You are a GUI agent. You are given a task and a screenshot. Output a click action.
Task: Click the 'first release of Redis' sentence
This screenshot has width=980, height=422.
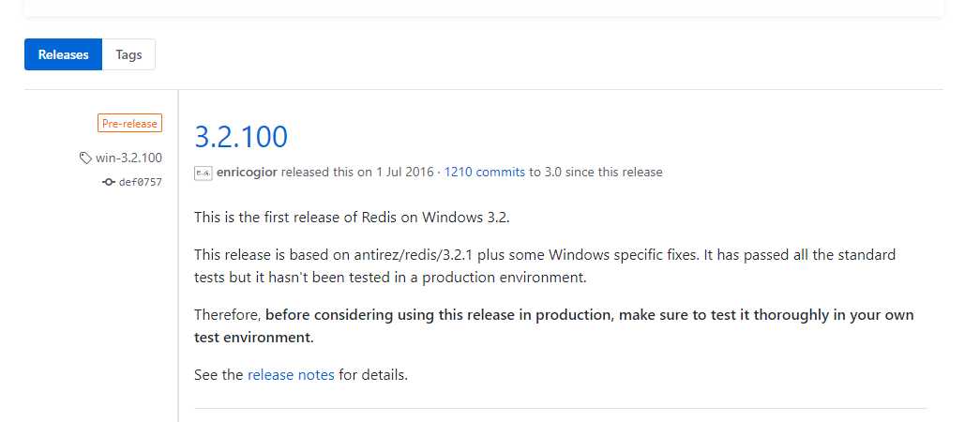[352, 218]
